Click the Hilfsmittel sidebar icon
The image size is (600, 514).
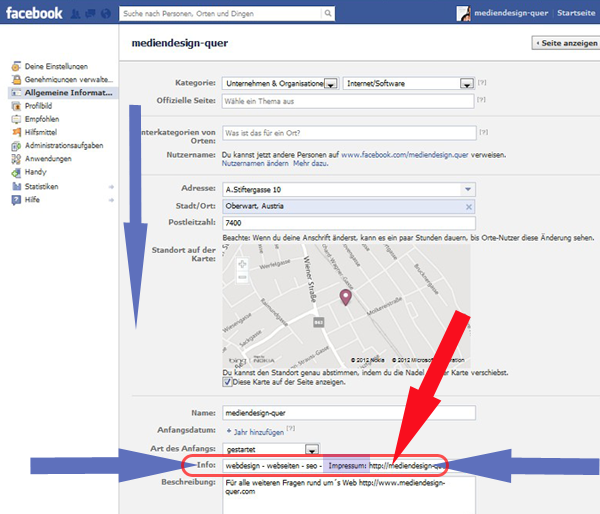16,132
